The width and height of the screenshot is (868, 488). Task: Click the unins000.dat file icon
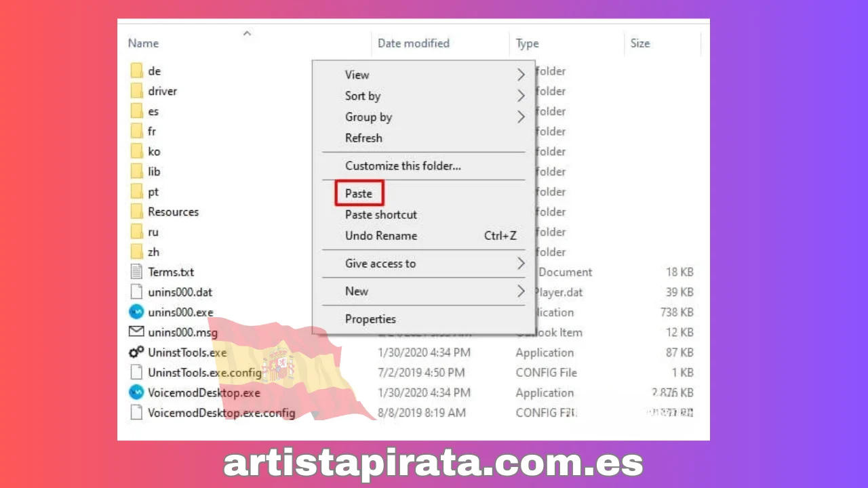click(137, 292)
